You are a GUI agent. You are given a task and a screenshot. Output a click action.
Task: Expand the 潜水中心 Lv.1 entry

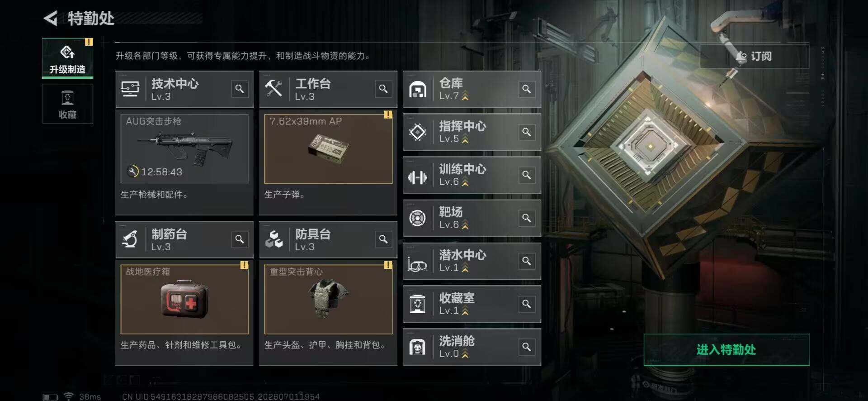coord(472,261)
